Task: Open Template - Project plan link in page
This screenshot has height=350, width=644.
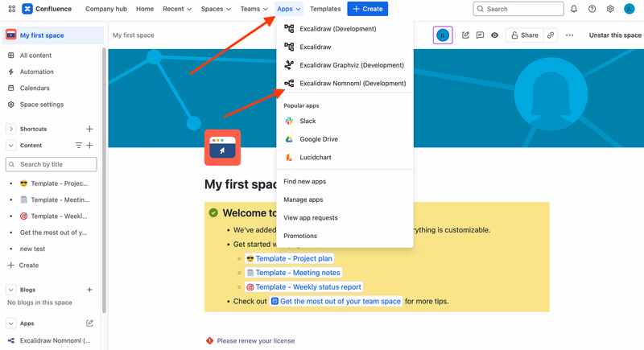Action: (290, 258)
